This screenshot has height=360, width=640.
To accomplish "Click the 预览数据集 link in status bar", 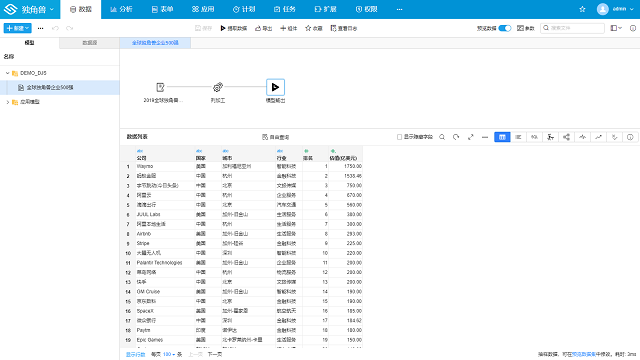I will (583, 354).
